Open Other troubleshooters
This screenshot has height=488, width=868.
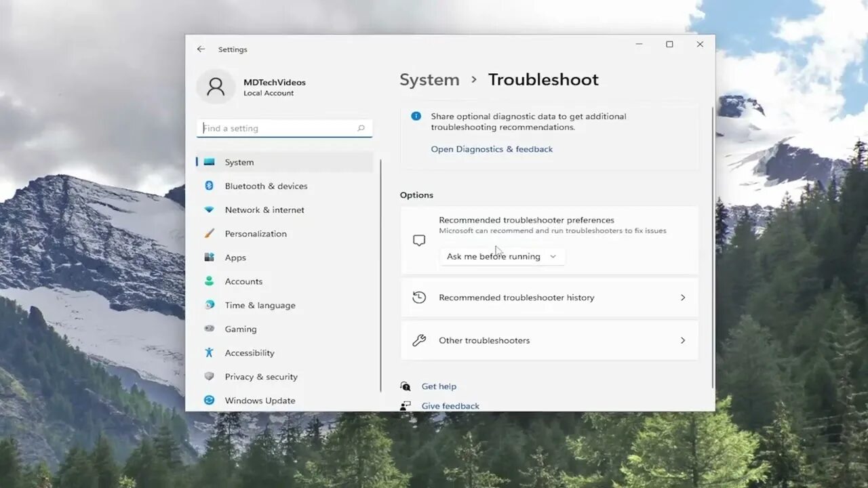[549, 340]
